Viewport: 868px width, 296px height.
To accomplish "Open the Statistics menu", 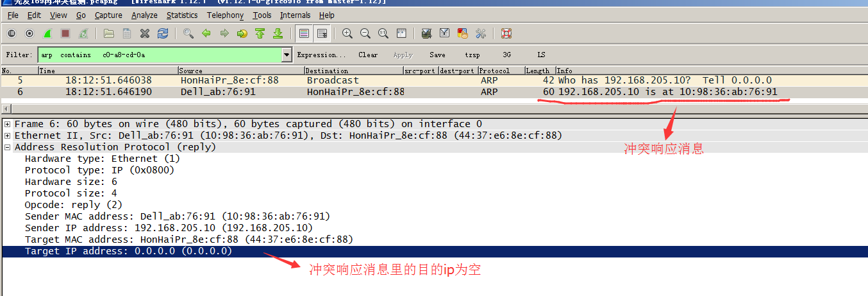I will point(182,15).
